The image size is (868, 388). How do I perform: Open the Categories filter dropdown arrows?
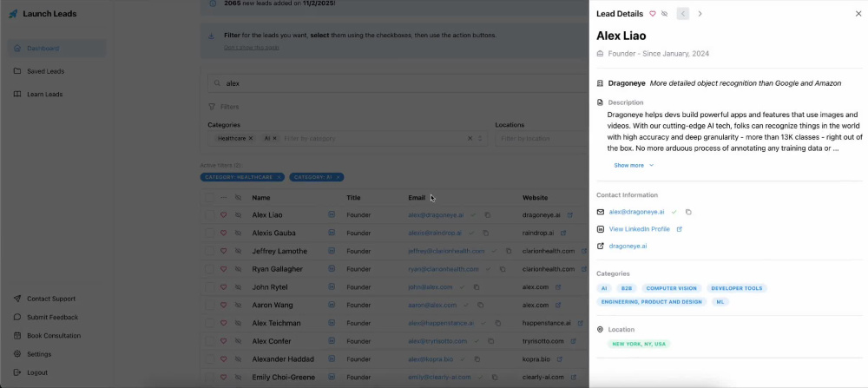click(480, 138)
